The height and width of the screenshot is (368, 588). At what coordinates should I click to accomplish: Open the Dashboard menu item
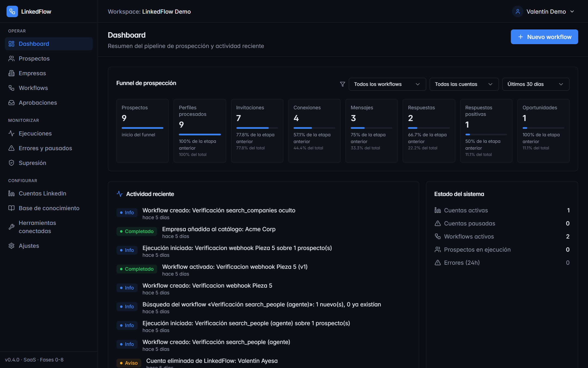coord(49,44)
